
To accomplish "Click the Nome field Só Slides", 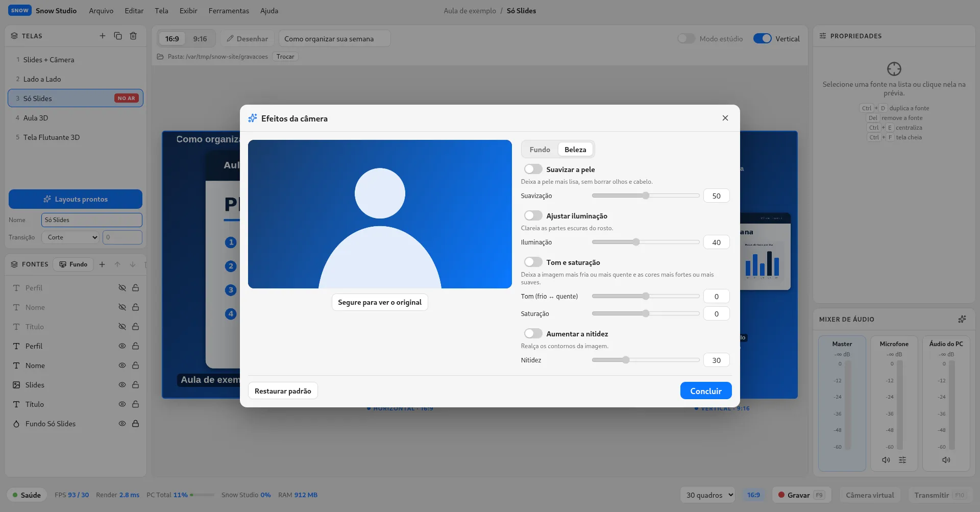I will [x=92, y=220].
